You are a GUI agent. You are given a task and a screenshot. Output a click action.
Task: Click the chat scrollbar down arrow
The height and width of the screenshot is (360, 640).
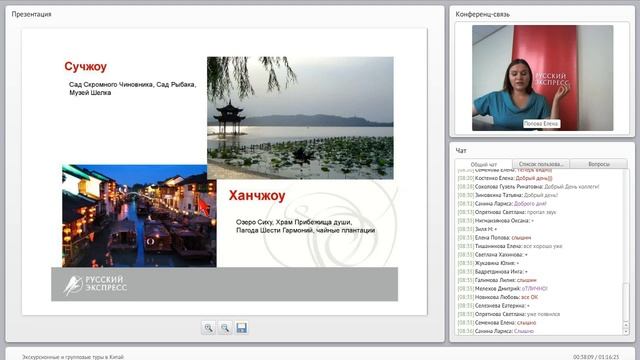tap(626, 331)
